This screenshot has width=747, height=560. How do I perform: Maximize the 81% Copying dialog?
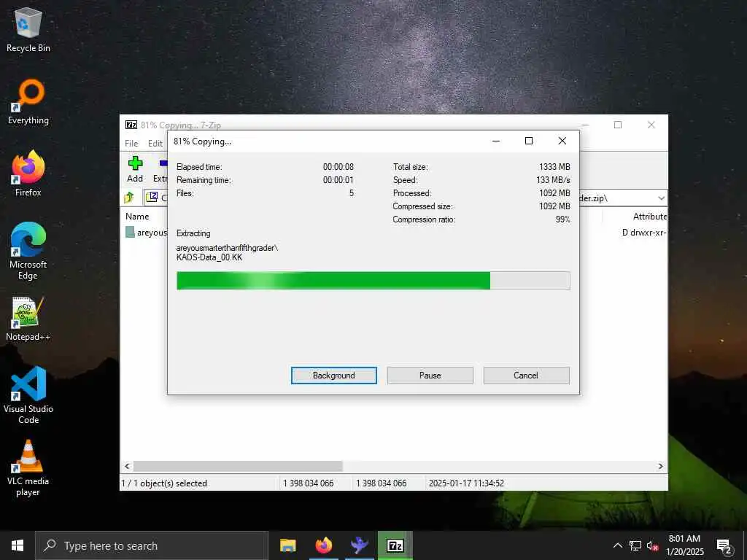click(529, 141)
